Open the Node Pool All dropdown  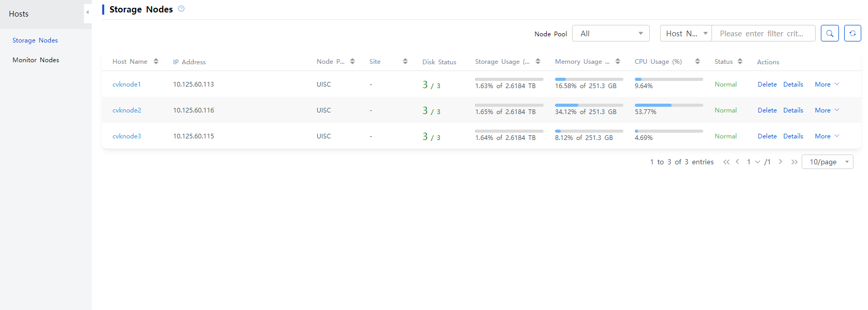point(611,33)
